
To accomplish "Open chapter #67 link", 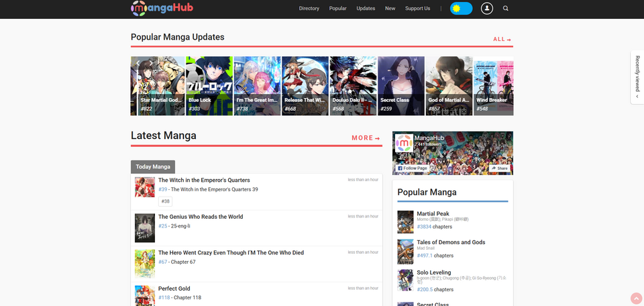I will (162, 262).
